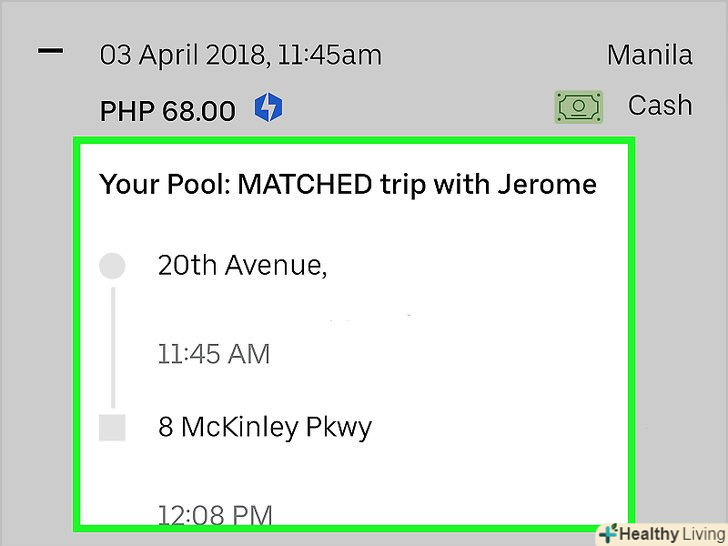Click the vertical route line between stops
This screenshot has height=546, width=728.
(113, 346)
